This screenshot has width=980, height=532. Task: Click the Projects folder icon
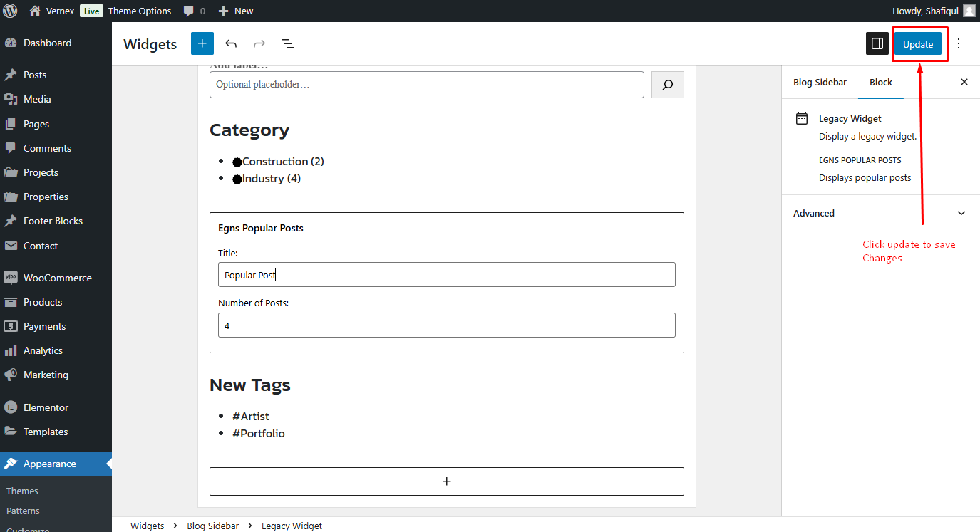tap(11, 172)
